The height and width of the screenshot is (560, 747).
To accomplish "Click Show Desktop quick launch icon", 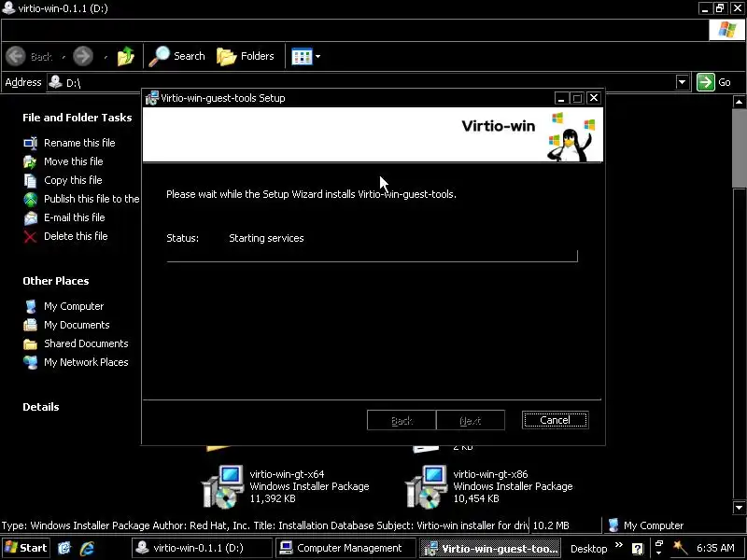I will (x=63, y=549).
